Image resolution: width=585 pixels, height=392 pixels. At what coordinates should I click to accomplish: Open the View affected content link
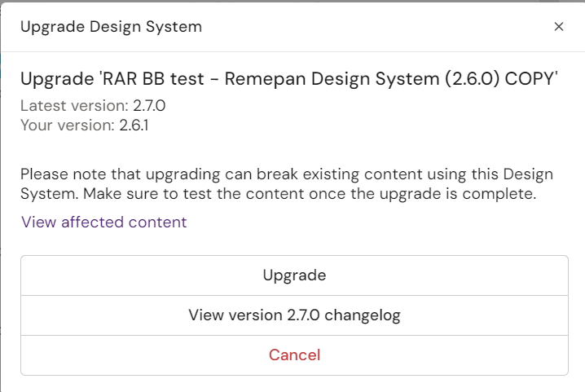pyautogui.click(x=104, y=222)
